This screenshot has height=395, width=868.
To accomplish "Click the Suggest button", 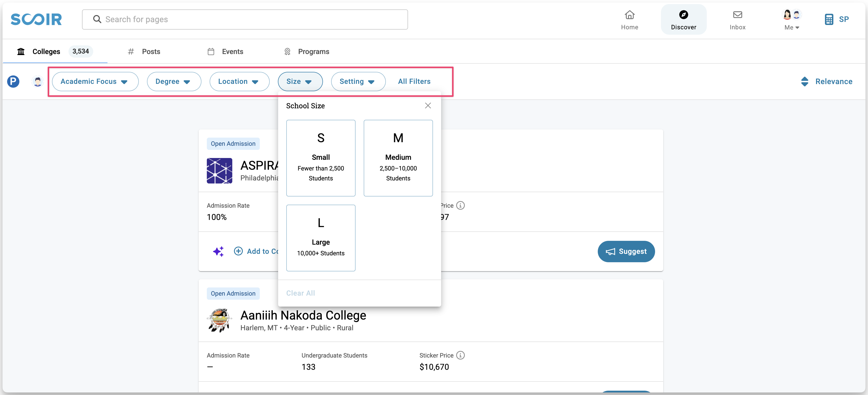I will pyautogui.click(x=626, y=252).
